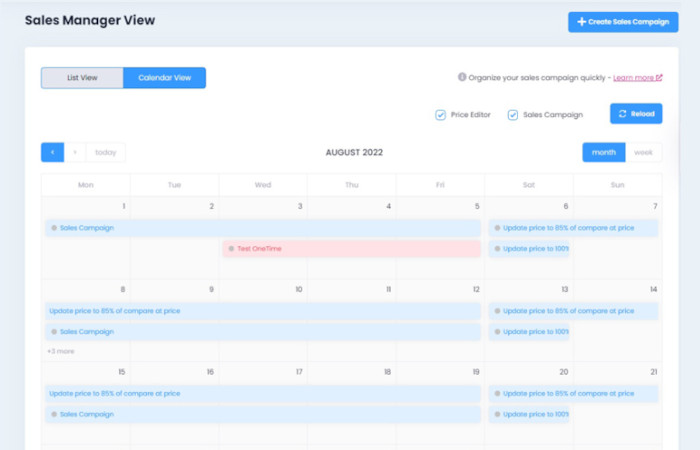Open Sales Campaign event starting August 15
The image size is (700, 450).
coord(263,414)
